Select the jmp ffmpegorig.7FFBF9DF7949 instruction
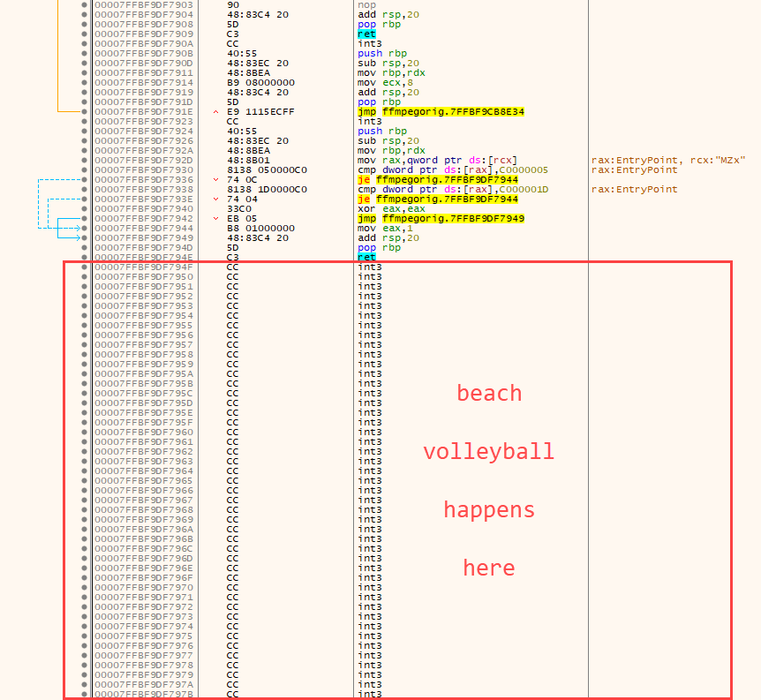Viewport: 761px width, 700px height. (x=441, y=219)
